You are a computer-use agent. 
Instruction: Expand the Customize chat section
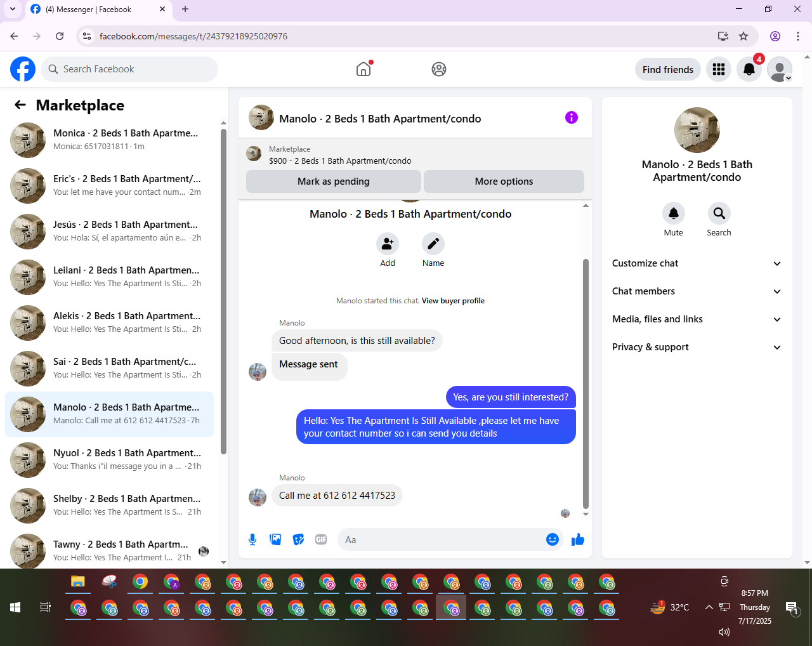(x=697, y=263)
